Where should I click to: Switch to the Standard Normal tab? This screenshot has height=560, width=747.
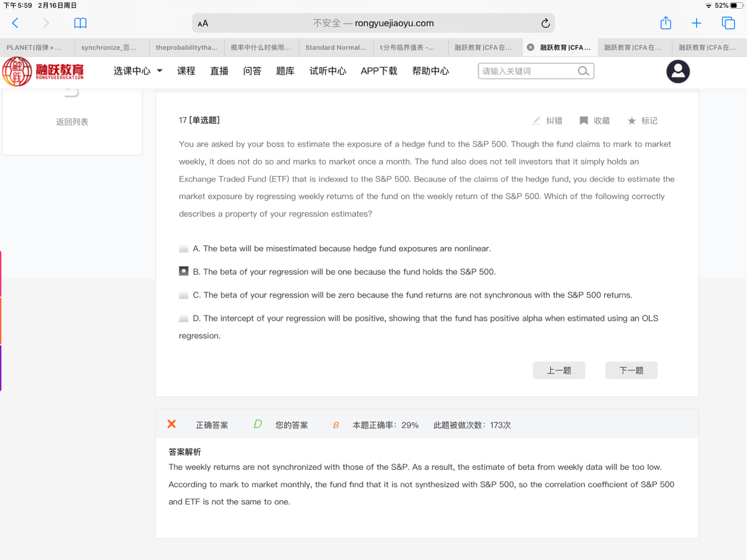(x=336, y=48)
